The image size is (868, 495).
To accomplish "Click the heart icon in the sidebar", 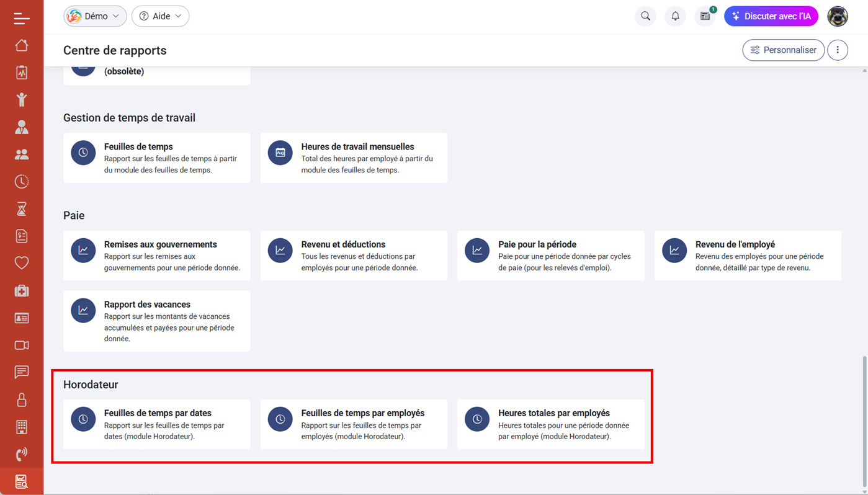I will tap(22, 263).
